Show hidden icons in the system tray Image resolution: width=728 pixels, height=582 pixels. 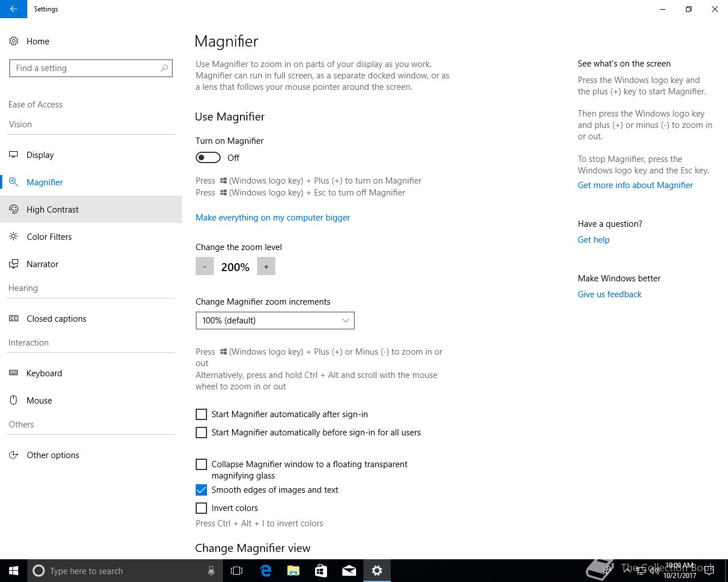click(x=627, y=571)
